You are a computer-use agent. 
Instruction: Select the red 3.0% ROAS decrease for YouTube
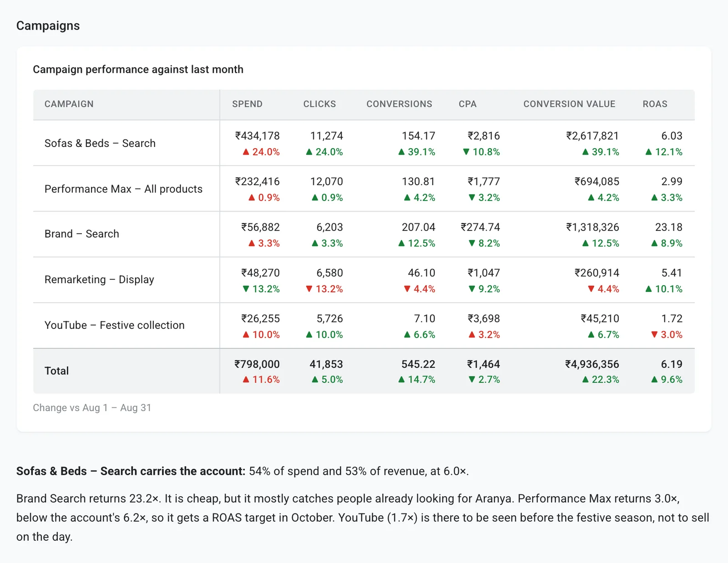(667, 335)
